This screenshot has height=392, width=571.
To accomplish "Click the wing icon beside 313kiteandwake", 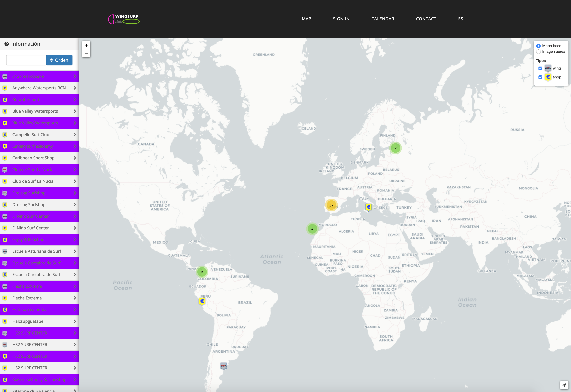I will click(x=5, y=76).
